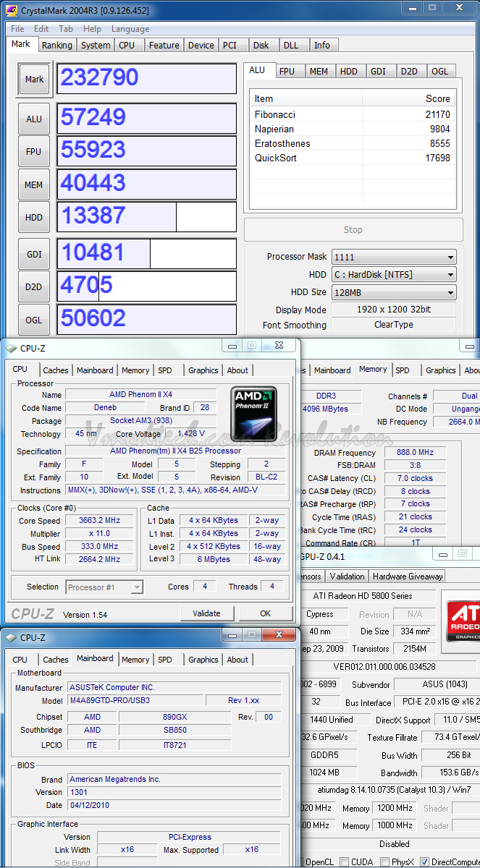Click the GDI score progress bar
Screen dimensions: 480x868
coord(147,254)
